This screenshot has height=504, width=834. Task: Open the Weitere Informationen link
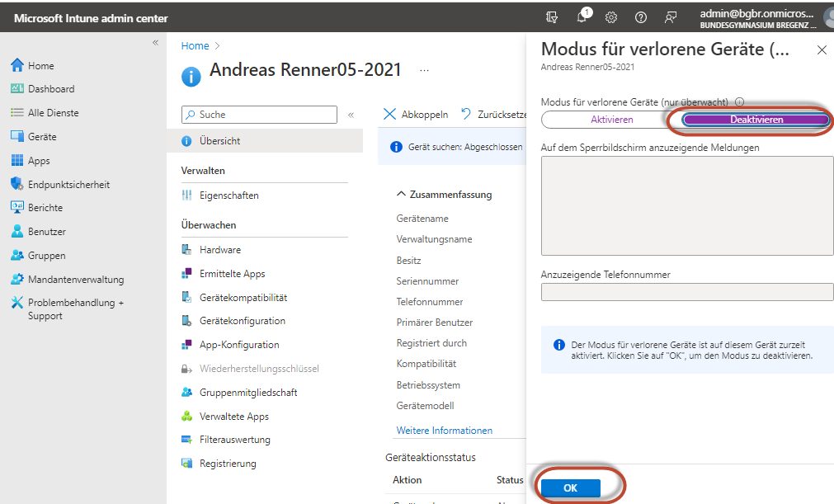(x=444, y=431)
